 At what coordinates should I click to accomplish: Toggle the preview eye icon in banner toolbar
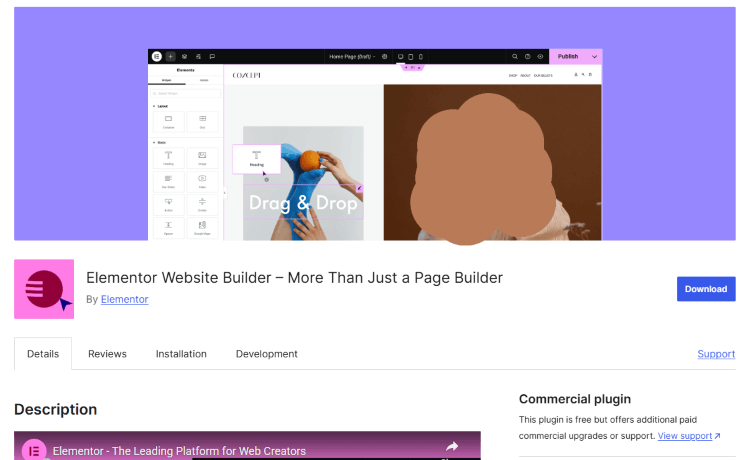click(540, 56)
